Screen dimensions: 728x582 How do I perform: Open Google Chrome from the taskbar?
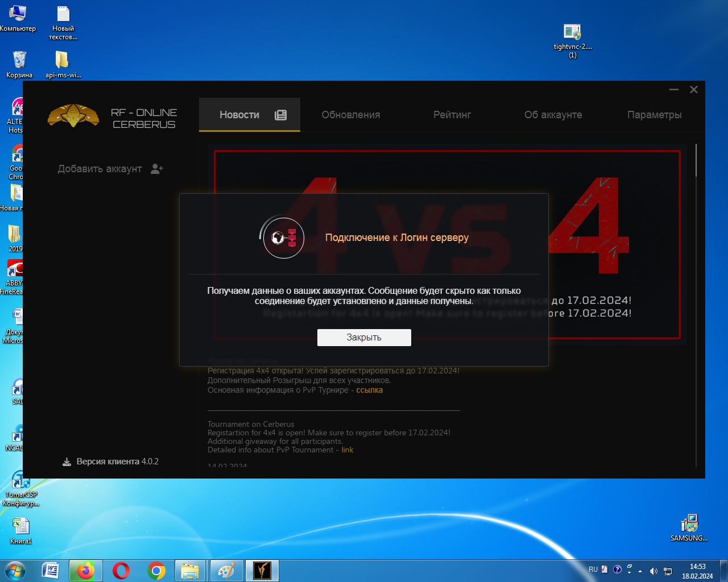[156, 571]
